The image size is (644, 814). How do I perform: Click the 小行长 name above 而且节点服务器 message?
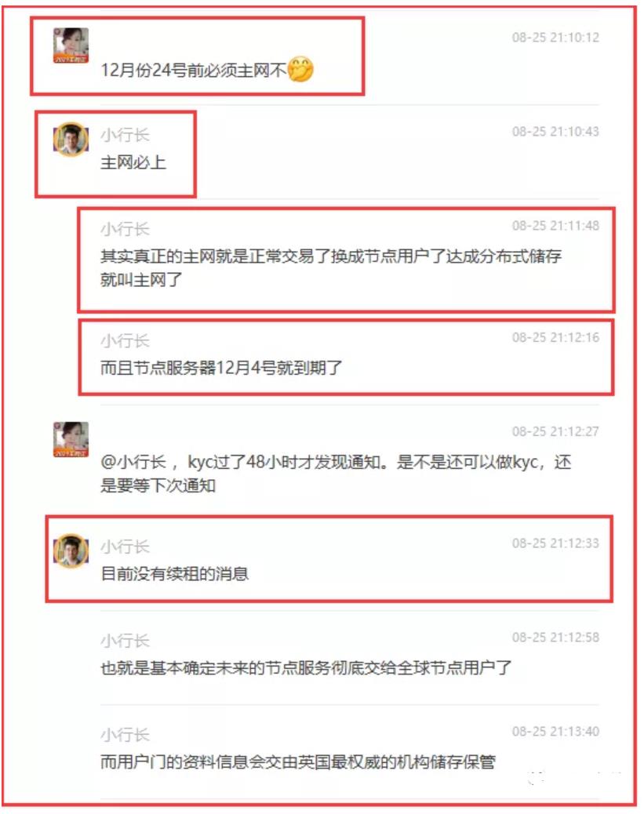[x=126, y=341]
